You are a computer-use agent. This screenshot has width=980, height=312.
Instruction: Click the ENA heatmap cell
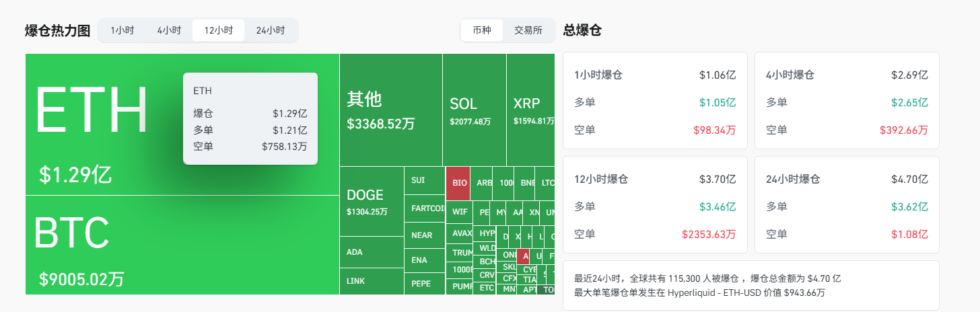(425, 260)
